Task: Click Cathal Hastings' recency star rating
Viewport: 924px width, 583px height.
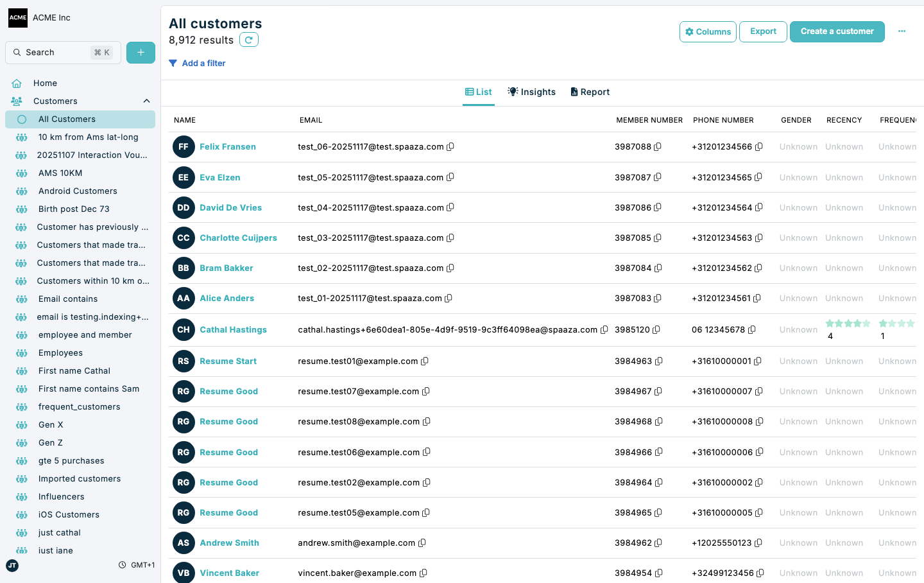Action: (848, 324)
